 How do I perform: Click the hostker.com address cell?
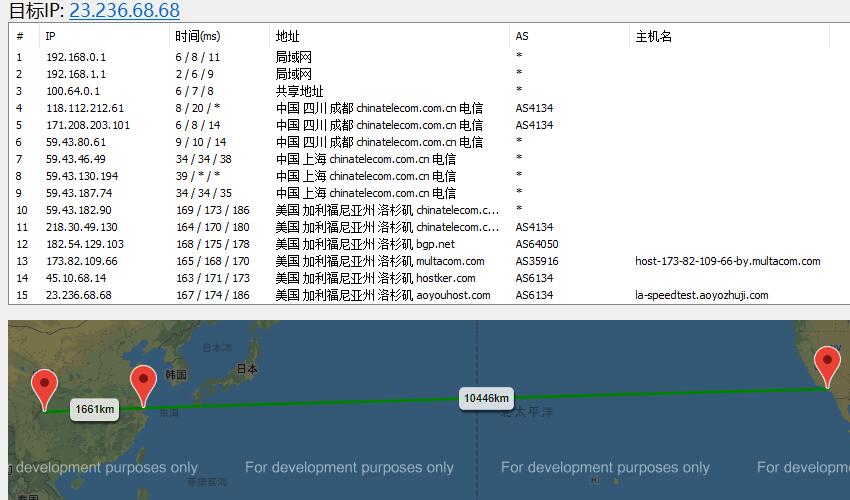click(376, 278)
